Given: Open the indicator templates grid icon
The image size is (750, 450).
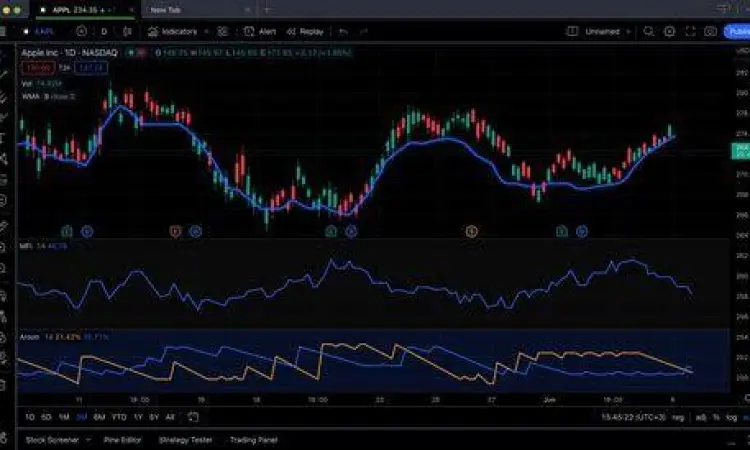Looking at the screenshot, I should [x=222, y=32].
